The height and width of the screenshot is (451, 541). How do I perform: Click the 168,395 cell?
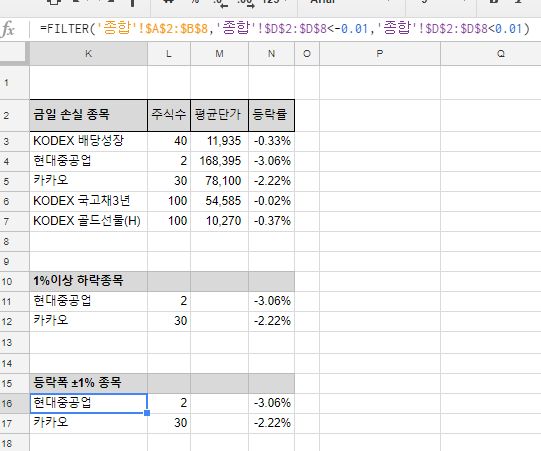click(x=219, y=161)
